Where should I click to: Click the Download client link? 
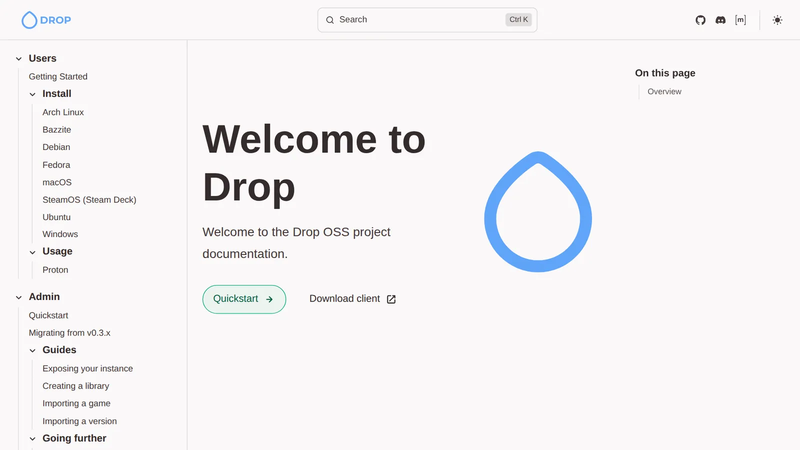pyautogui.click(x=353, y=299)
